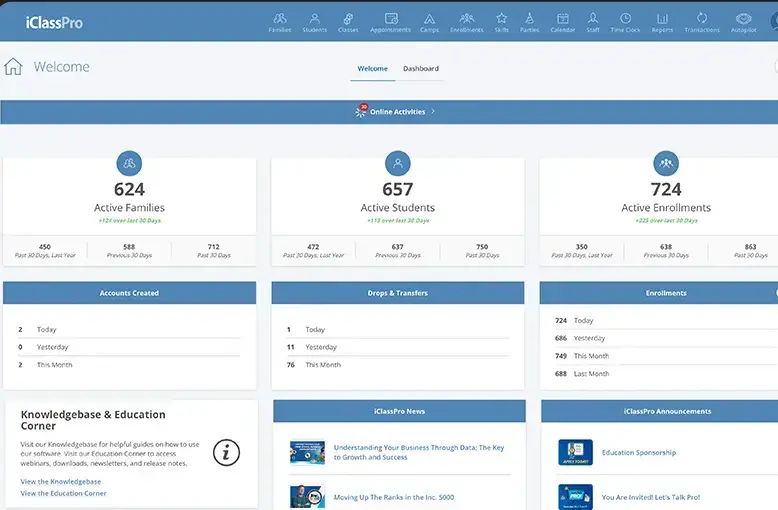Image resolution: width=778 pixels, height=510 pixels.
Task: Open You Are Invited Let's Talk Pro announcement
Action: 650,497
